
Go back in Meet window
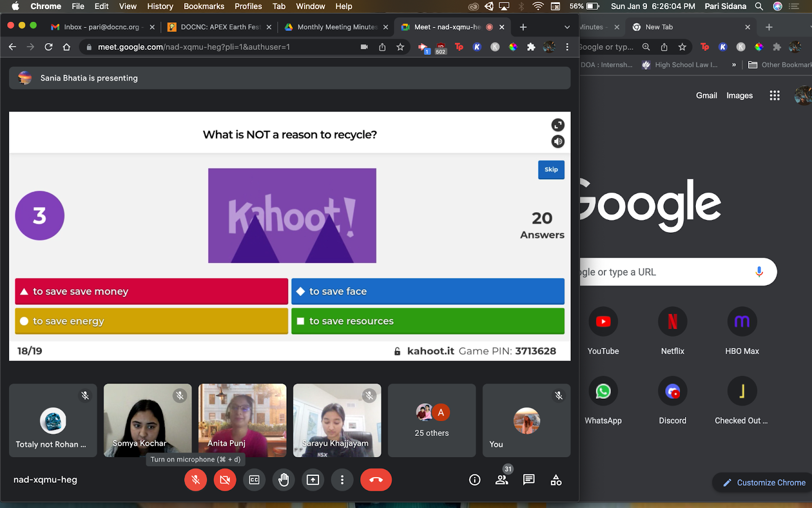tap(13, 47)
